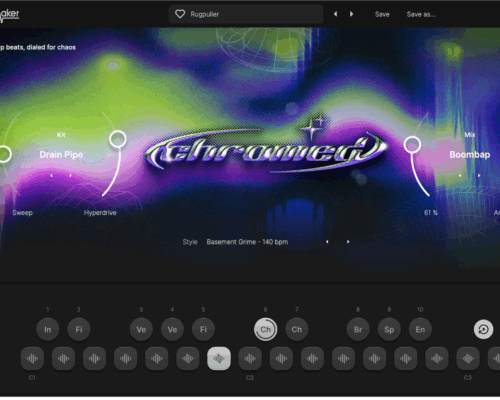The image size is (500, 400).
Task: Activate pattern 7 'Ch' pad
Action: 297,329
